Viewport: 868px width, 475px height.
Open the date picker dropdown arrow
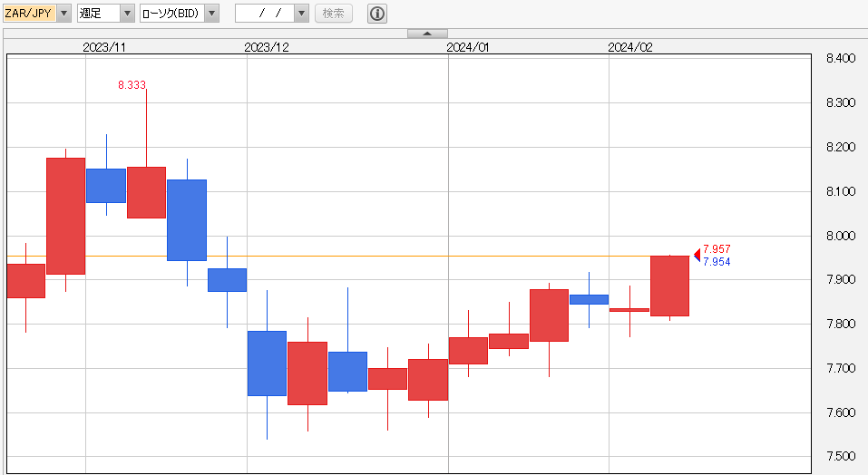coord(302,14)
